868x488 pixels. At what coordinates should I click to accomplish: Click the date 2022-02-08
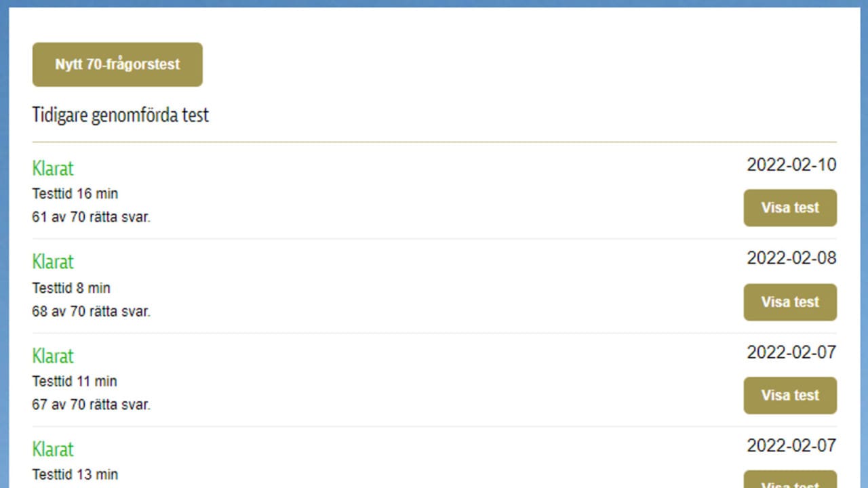[791, 258]
